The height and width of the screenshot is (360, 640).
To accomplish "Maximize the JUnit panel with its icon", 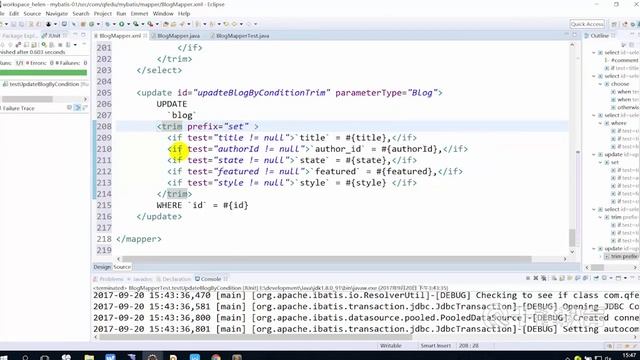I will coord(83,35).
